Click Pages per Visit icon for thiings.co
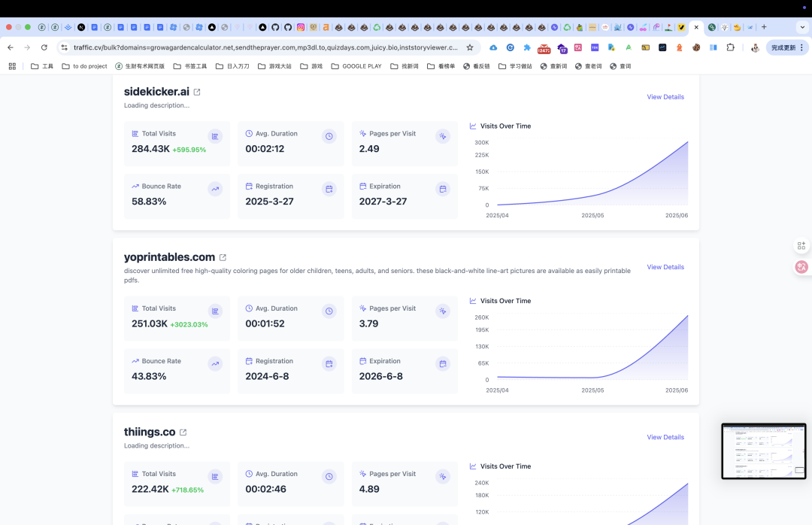 click(x=443, y=476)
